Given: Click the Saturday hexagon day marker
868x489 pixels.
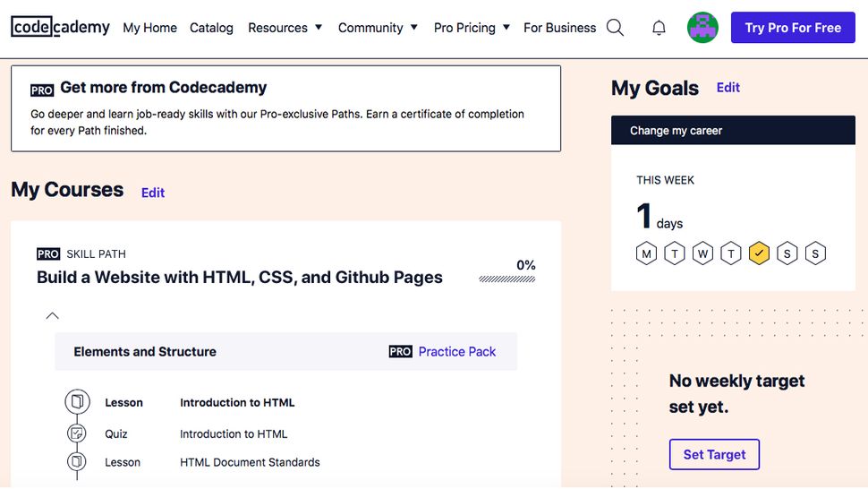Looking at the screenshot, I should [787, 253].
